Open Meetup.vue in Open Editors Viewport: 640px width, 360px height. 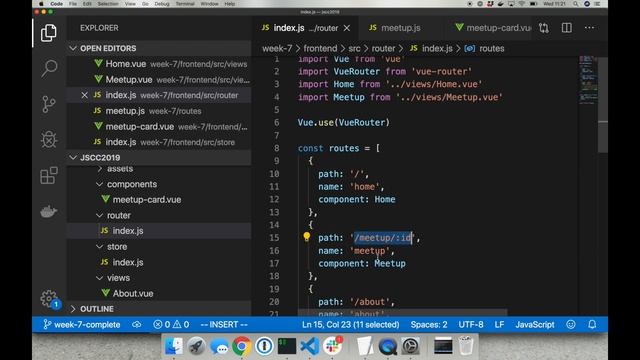pos(159,80)
